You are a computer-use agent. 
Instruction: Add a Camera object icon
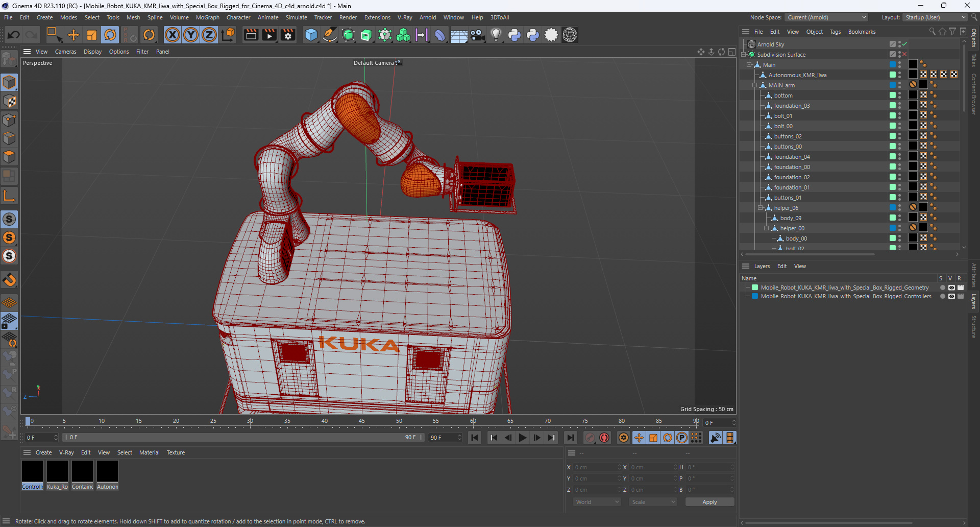tap(477, 35)
